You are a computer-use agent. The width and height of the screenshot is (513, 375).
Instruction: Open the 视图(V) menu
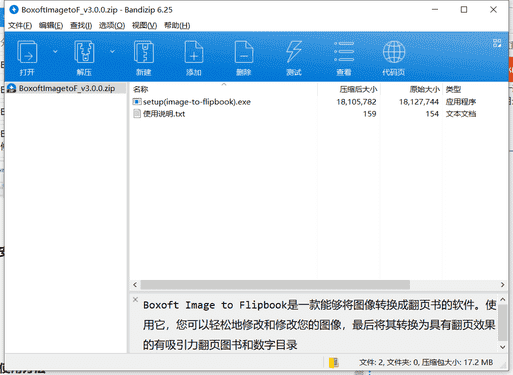(144, 26)
